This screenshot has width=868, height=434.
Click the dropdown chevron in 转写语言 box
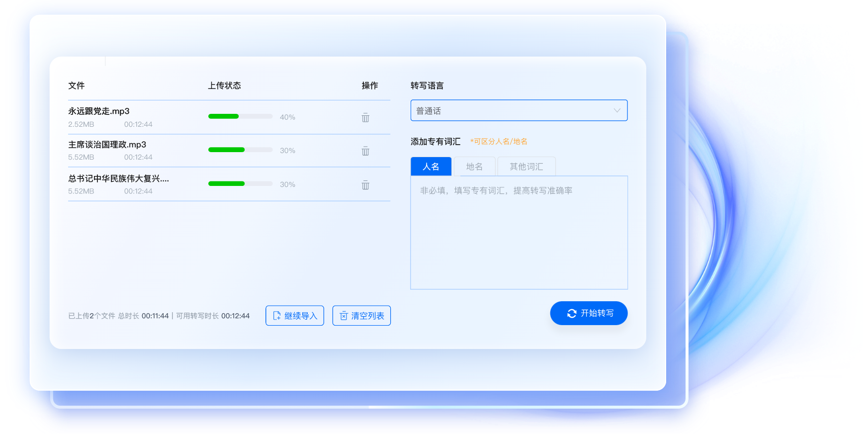point(617,110)
